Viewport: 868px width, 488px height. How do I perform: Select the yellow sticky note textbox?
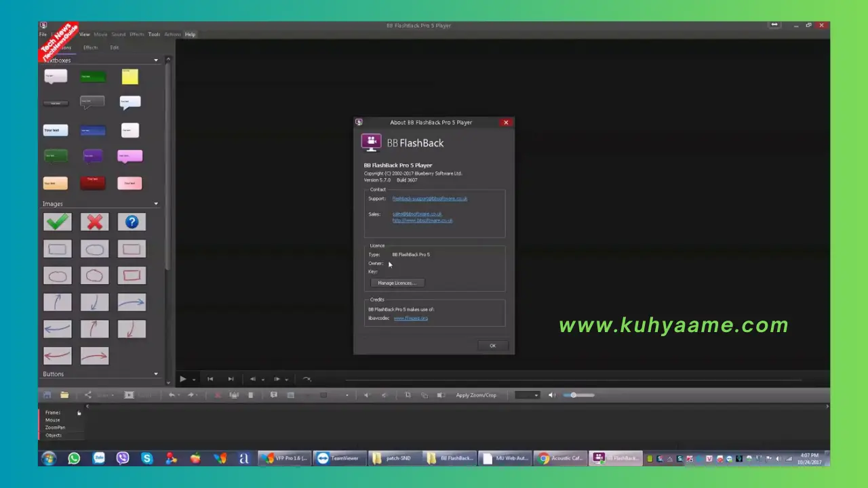(130, 77)
